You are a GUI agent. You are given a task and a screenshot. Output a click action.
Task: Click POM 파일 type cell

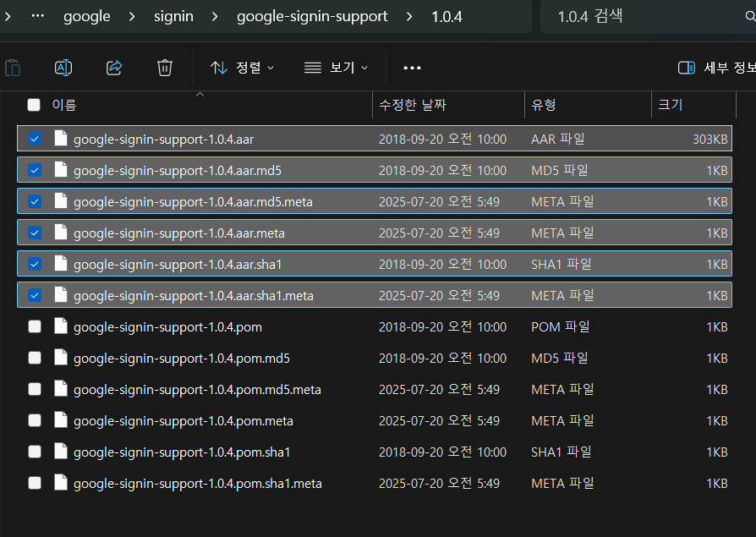[x=561, y=326]
